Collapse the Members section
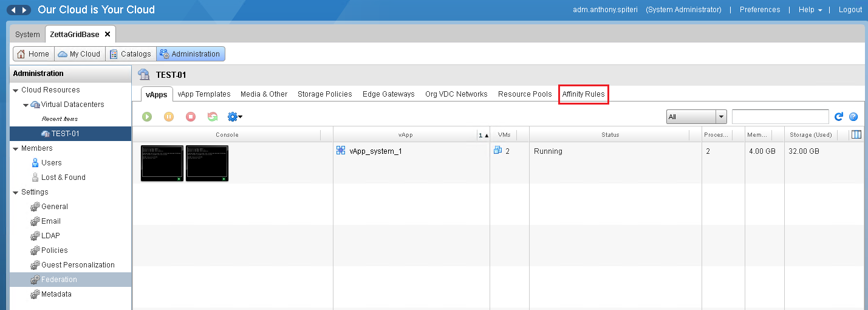Viewport: 868px width, 310px height. pos(15,148)
